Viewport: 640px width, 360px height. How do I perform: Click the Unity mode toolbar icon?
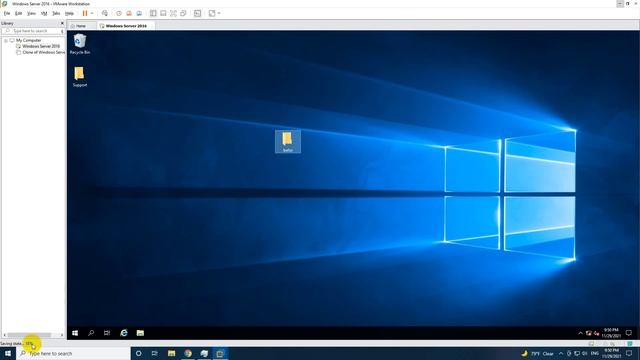point(183,13)
